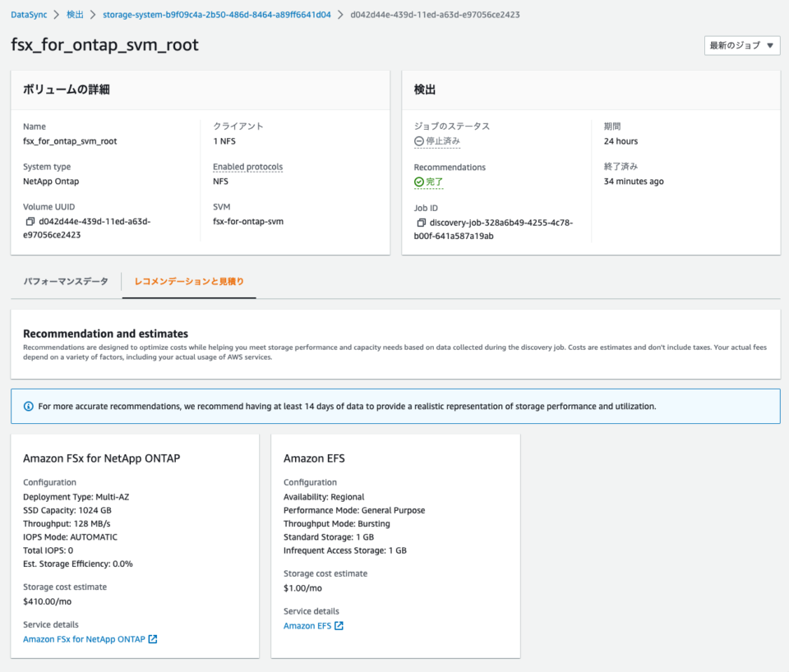Open the storage-system breadcrumb link
789x672 pixels.
(x=215, y=14)
